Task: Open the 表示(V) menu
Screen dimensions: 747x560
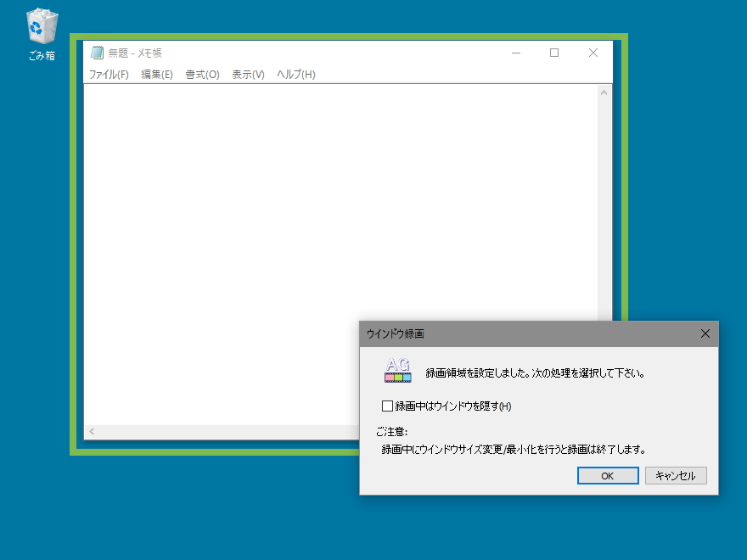Action: [x=247, y=75]
